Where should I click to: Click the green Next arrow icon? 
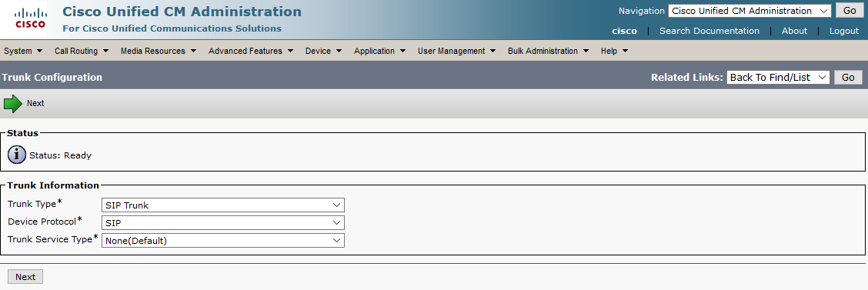coord(13,104)
